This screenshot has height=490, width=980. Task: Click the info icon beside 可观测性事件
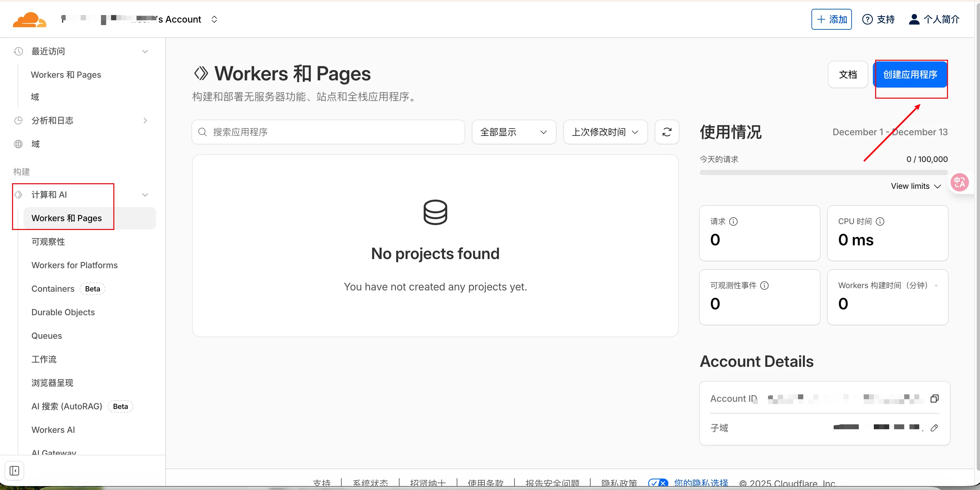764,285
